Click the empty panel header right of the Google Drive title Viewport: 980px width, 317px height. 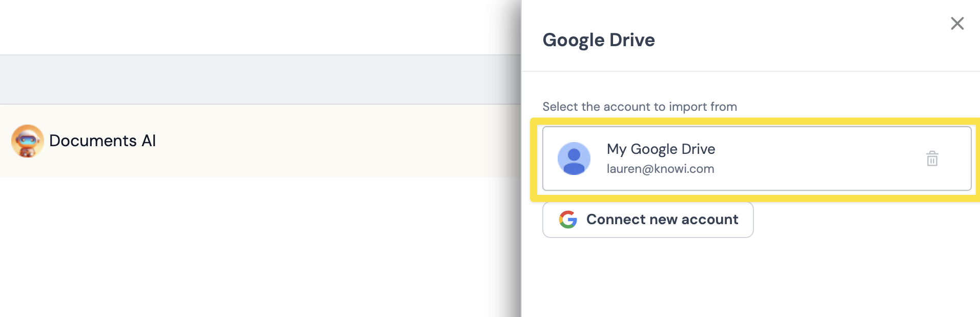click(x=794, y=40)
